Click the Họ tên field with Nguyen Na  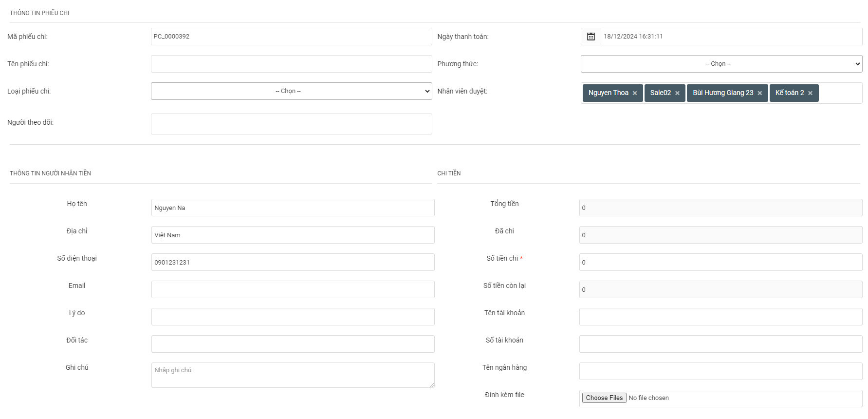coord(293,208)
